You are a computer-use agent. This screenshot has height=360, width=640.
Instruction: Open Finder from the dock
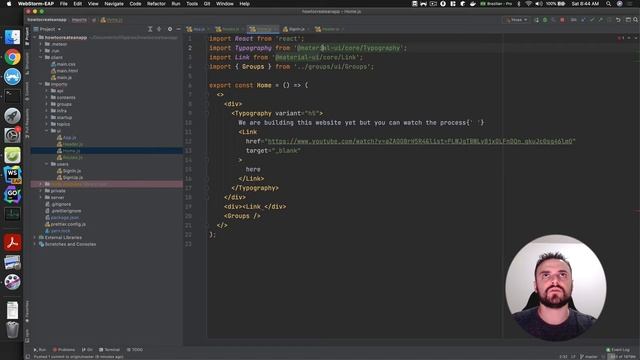pos(12,38)
